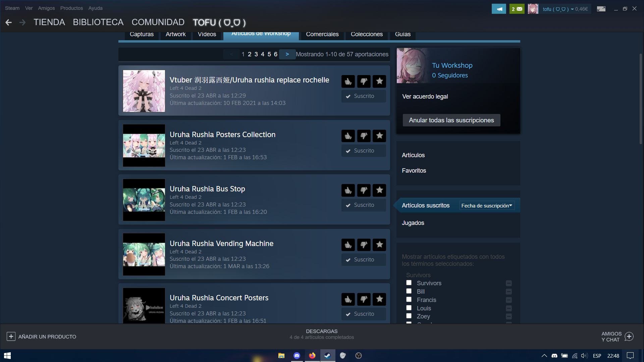The width and height of the screenshot is (644, 362).
Task: Thumbs down Uruha Rushia Posters Collection
Action: 364,136
